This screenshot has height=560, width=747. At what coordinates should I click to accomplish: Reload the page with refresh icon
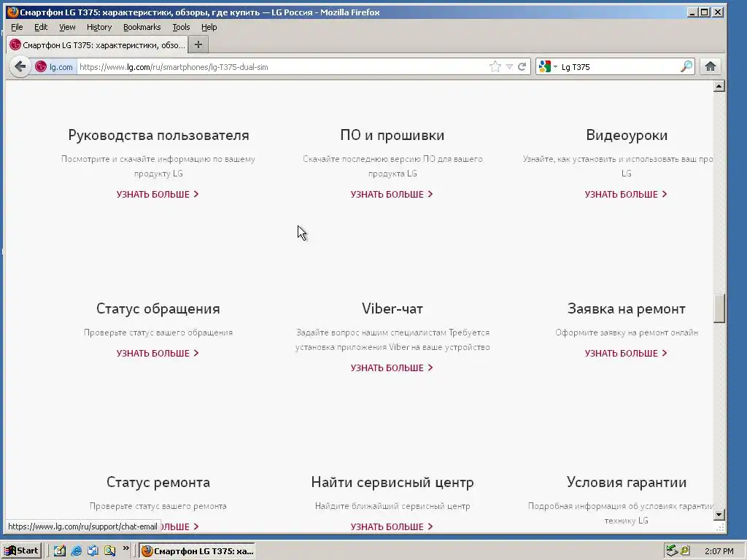[x=522, y=66]
